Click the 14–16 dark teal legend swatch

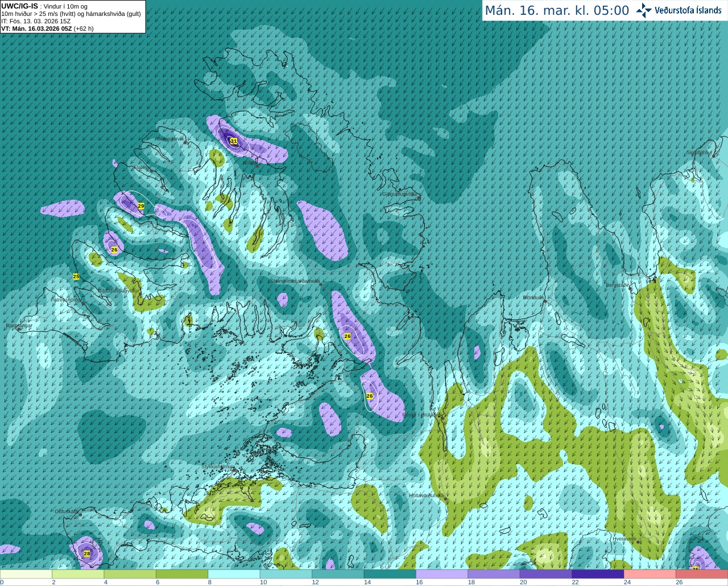point(390,574)
